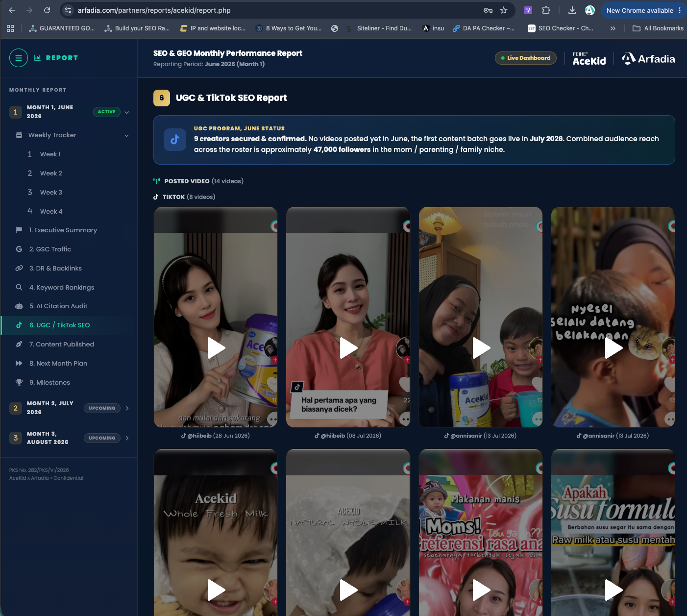Viewport: 687px width, 616px height.
Task: Open the SEO Checker bookmark
Action: tap(561, 28)
